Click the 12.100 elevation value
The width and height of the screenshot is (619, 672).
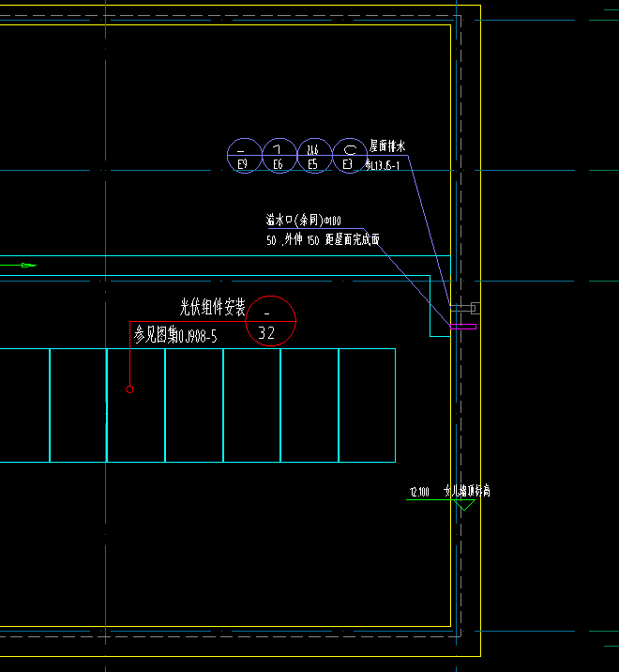pyautogui.click(x=419, y=492)
